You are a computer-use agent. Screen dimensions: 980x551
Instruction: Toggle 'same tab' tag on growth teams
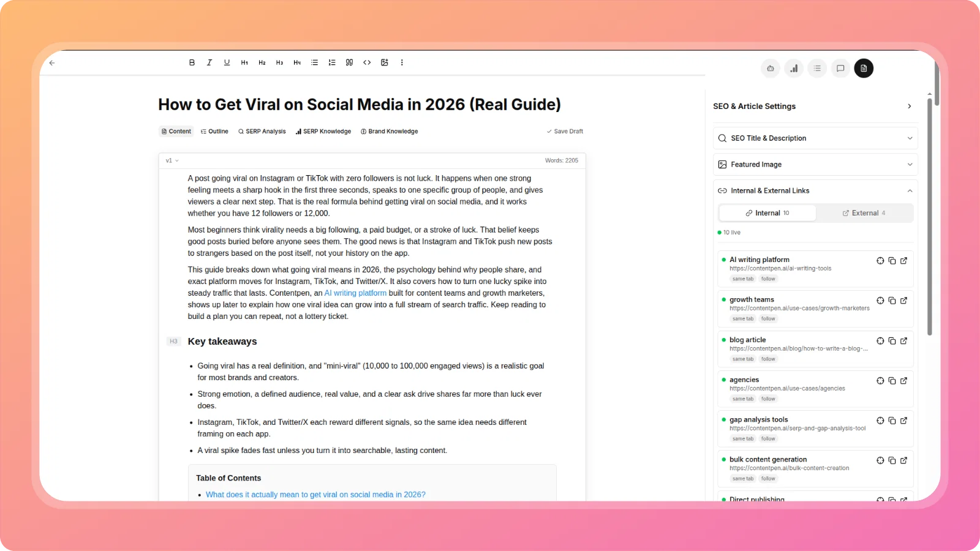[743, 319]
